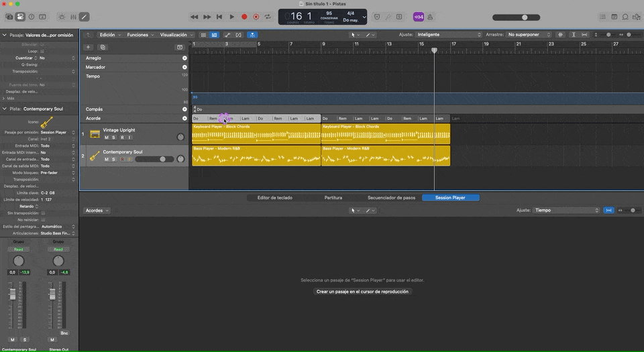Open the Acordes dropdown in editor
Image resolution: width=644 pixels, height=352 pixels.
pos(97,211)
